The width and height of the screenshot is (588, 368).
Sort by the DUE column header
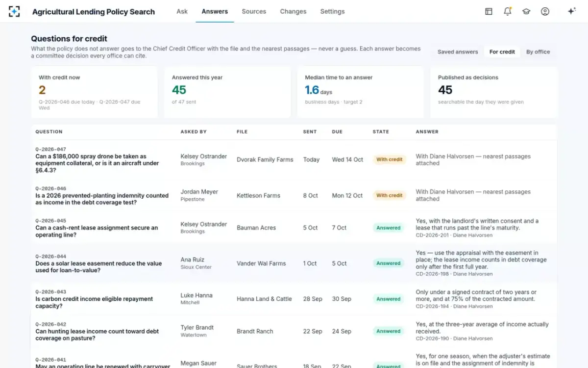pyautogui.click(x=337, y=131)
